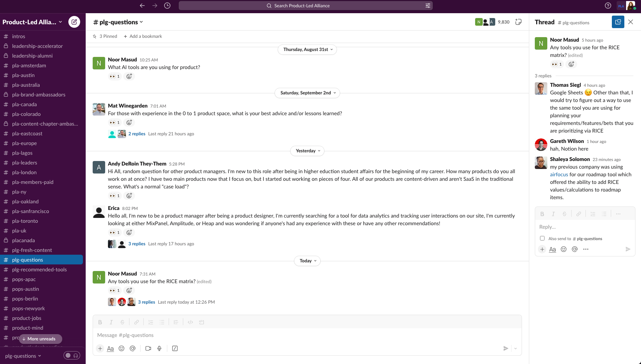Click the code block icon in main composer

(x=201, y=322)
